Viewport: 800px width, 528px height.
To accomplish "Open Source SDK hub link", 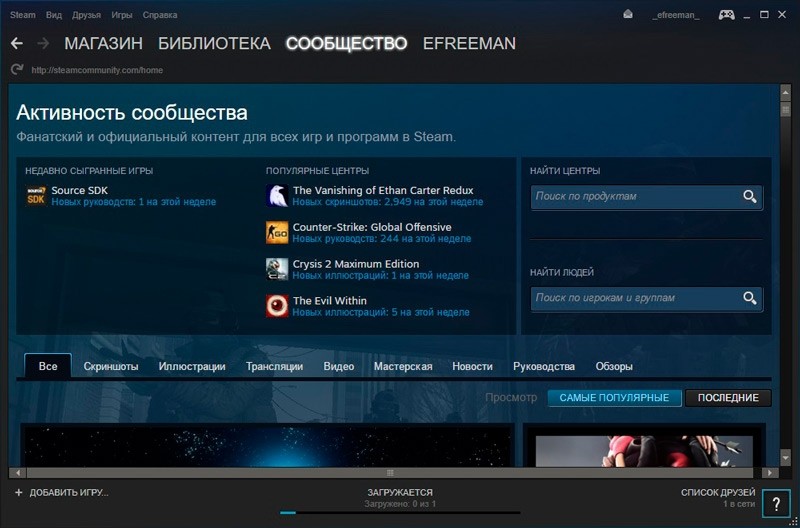I will click(x=80, y=190).
